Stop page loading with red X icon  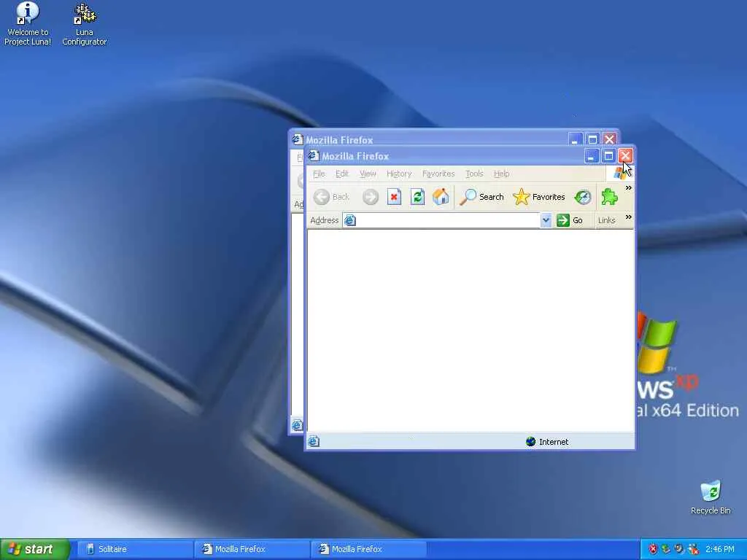pyautogui.click(x=394, y=197)
